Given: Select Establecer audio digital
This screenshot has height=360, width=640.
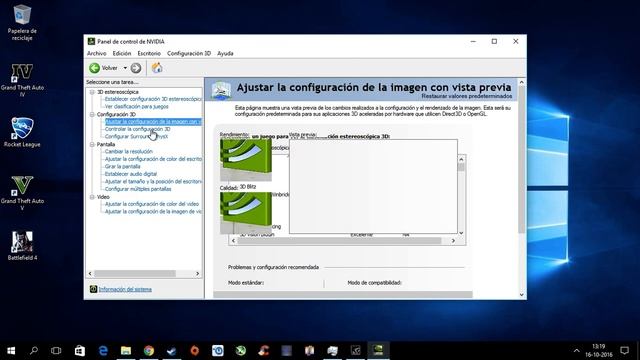Looking at the screenshot, I should [131, 174].
